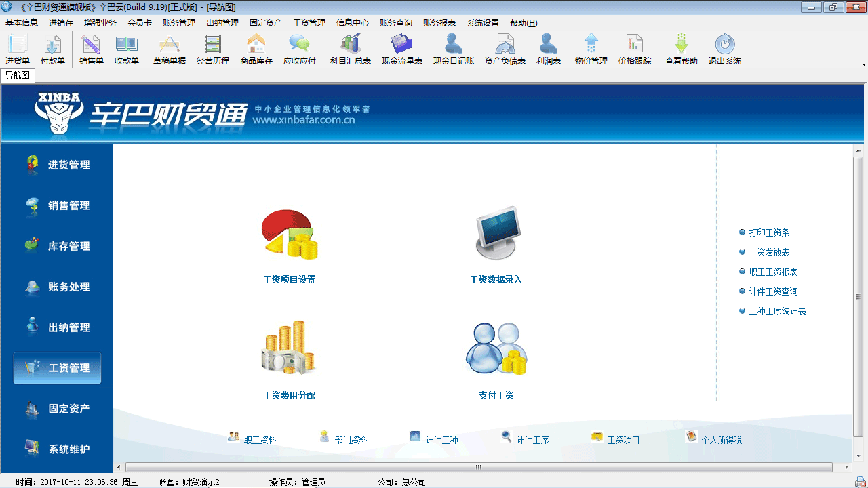Open the 系统设置 menu
This screenshot has height=488, width=868.
(483, 22)
